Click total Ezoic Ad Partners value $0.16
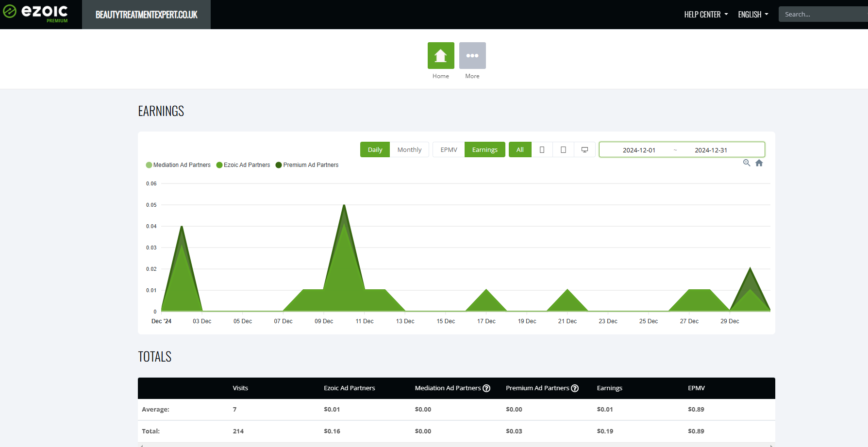 click(x=332, y=431)
